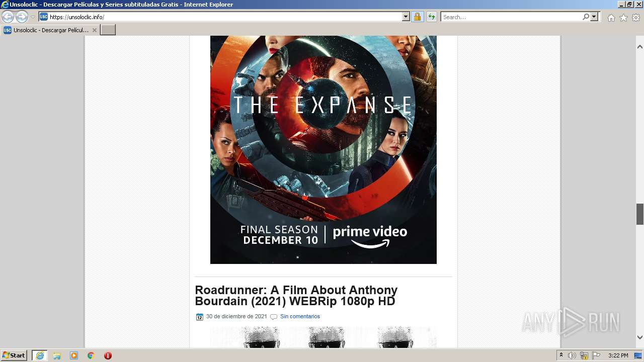
Task: Open recent pages dropdown beside navigation arrows
Action: point(33,17)
